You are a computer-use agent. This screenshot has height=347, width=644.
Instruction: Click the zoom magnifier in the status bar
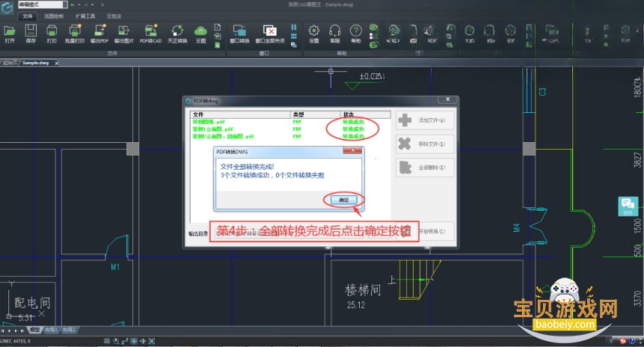[116, 341]
